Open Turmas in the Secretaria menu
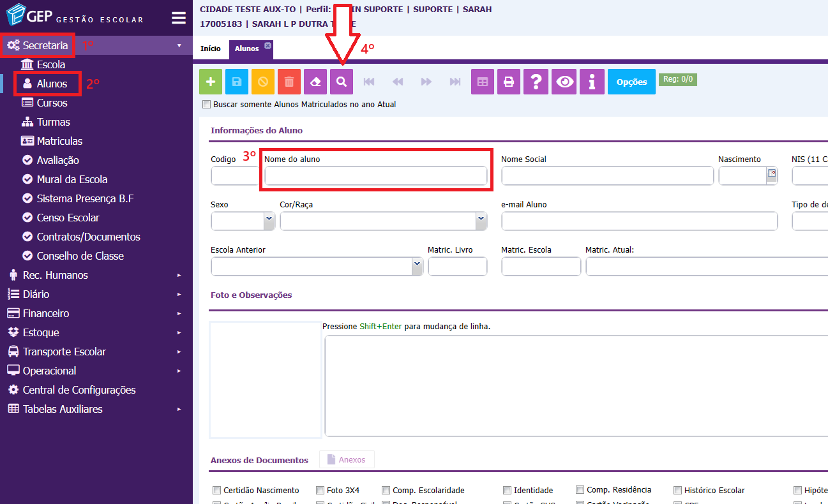The width and height of the screenshot is (828, 504). tap(53, 122)
